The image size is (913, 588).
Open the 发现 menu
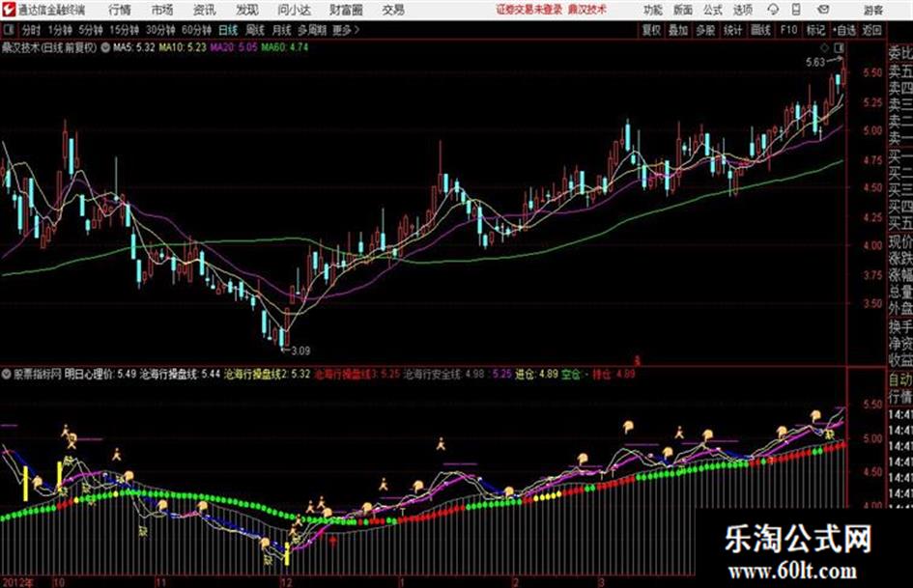coord(247,10)
